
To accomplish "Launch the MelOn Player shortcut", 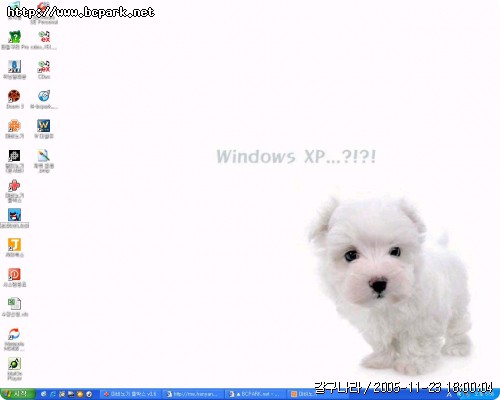I will (x=14, y=363).
